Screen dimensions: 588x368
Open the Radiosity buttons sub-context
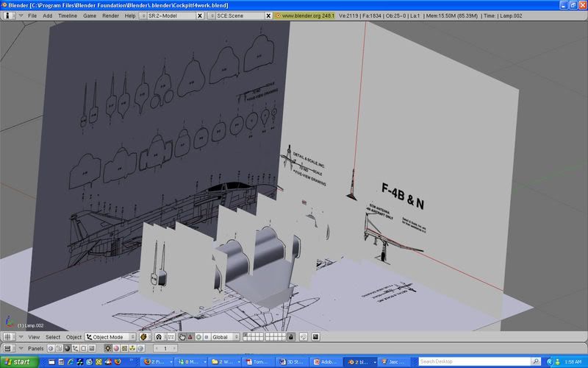(x=132, y=348)
